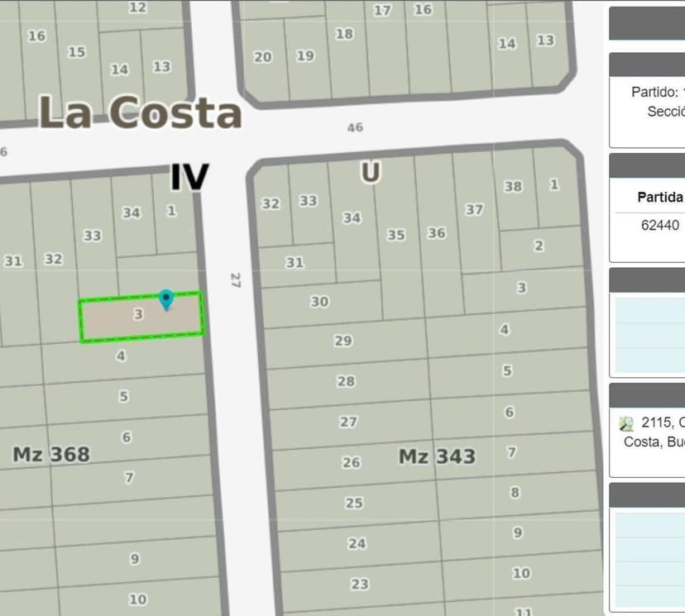The height and width of the screenshot is (616, 685).
Task: Select parcel 38 near the top right
Action: (511, 186)
